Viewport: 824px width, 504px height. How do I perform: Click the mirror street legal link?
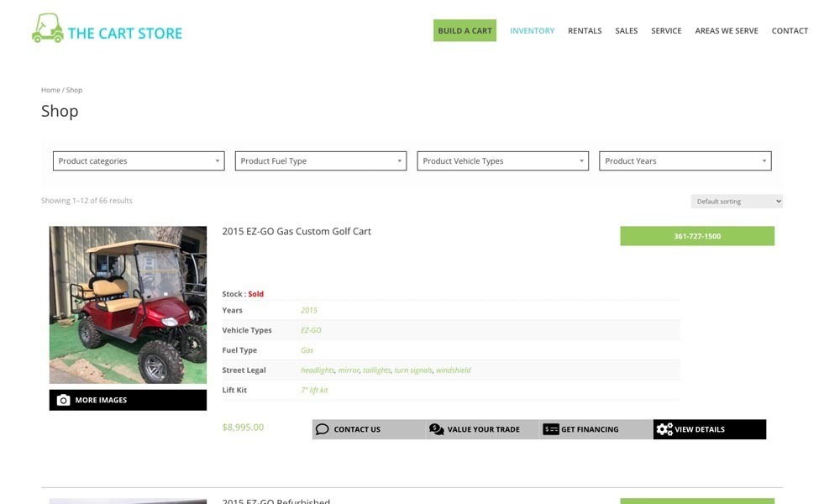[349, 370]
